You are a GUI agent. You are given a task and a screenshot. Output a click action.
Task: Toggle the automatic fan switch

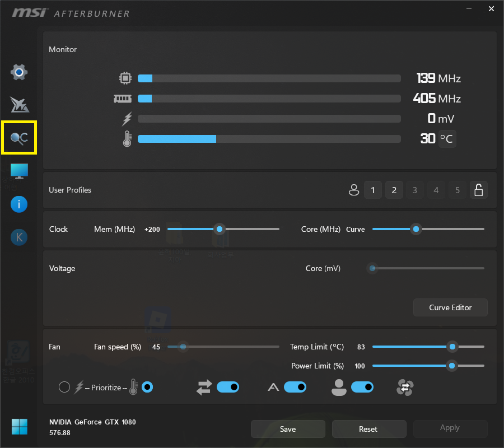tap(295, 388)
